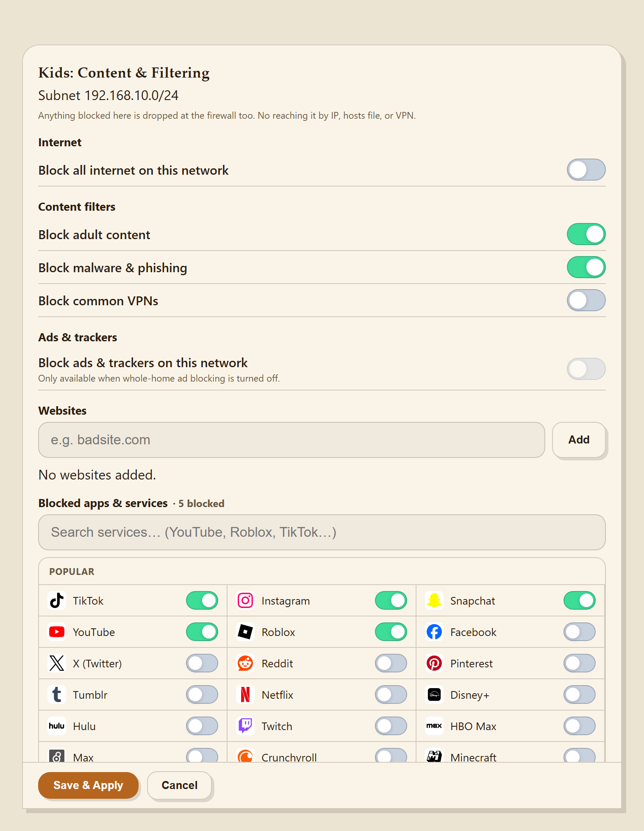This screenshot has width=644, height=831.
Task: Block Pinterest with its toggle
Action: pyautogui.click(x=579, y=663)
